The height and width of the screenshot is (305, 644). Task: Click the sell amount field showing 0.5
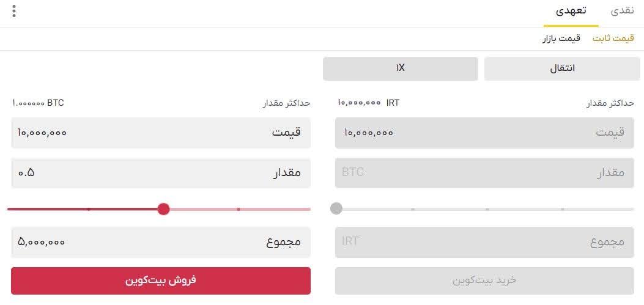(x=160, y=173)
